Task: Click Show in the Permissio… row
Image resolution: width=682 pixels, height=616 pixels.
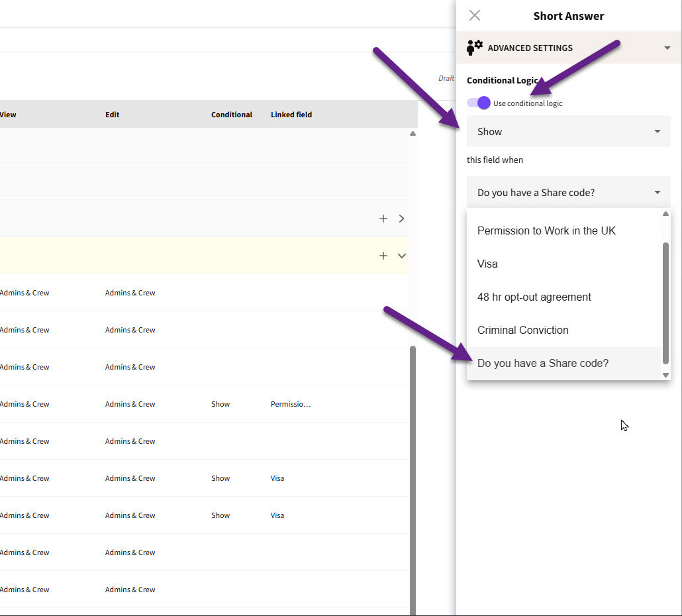Action: [220, 404]
